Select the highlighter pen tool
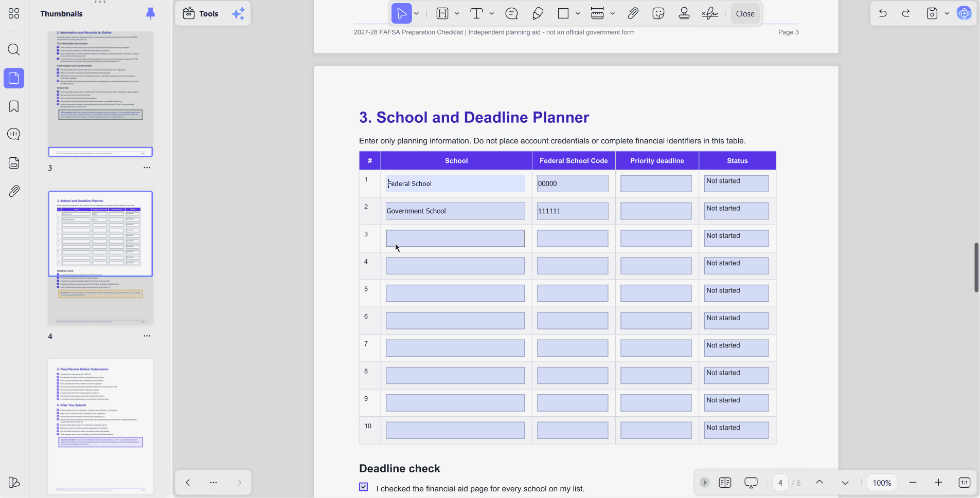The image size is (980, 498). click(x=538, y=13)
